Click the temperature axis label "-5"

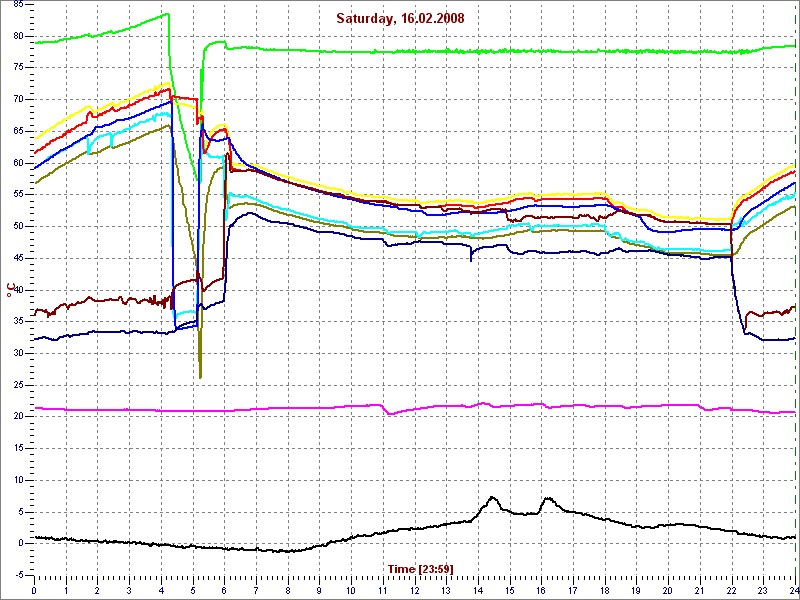coord(19,576)
